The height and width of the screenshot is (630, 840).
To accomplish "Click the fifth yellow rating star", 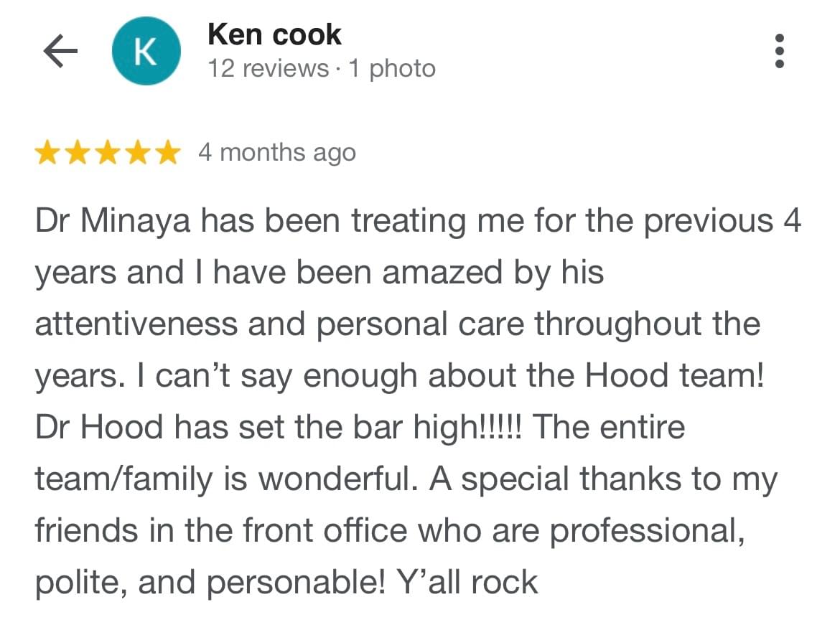I will (x=167, y=153).
